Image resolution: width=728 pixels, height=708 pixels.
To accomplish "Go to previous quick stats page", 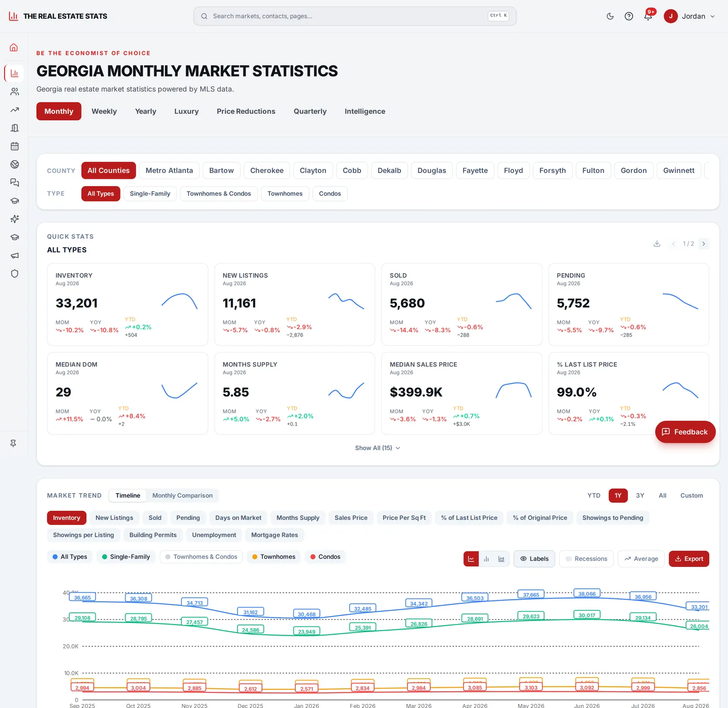I will coord(673,244).
